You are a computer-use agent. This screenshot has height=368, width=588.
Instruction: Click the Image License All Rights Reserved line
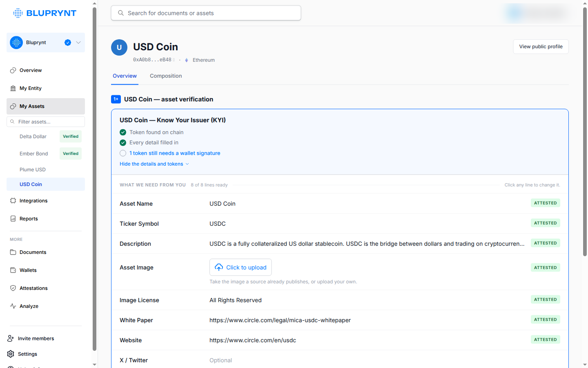point(340,300)
